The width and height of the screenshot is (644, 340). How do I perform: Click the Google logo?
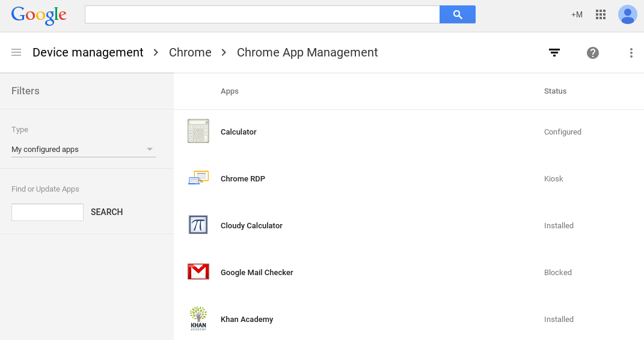[x=39, y=16]
